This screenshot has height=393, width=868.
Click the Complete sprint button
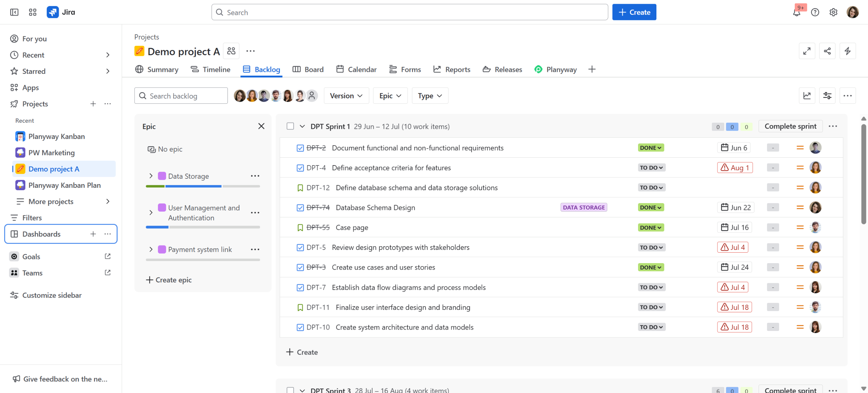tap(790, 126)
